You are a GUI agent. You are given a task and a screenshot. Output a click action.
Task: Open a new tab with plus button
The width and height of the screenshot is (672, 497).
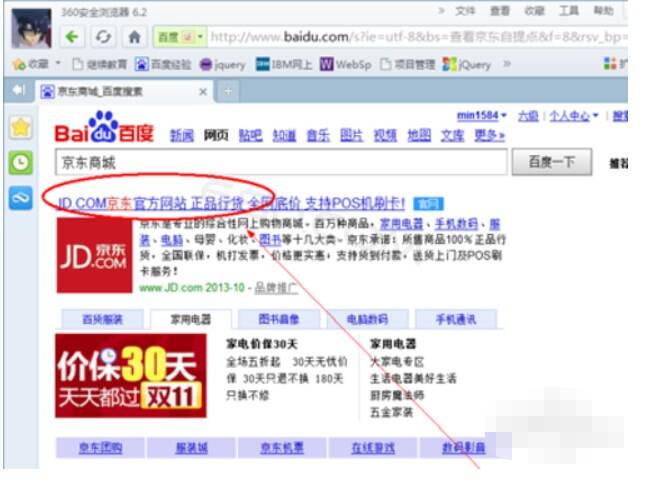tap(228, 91)
